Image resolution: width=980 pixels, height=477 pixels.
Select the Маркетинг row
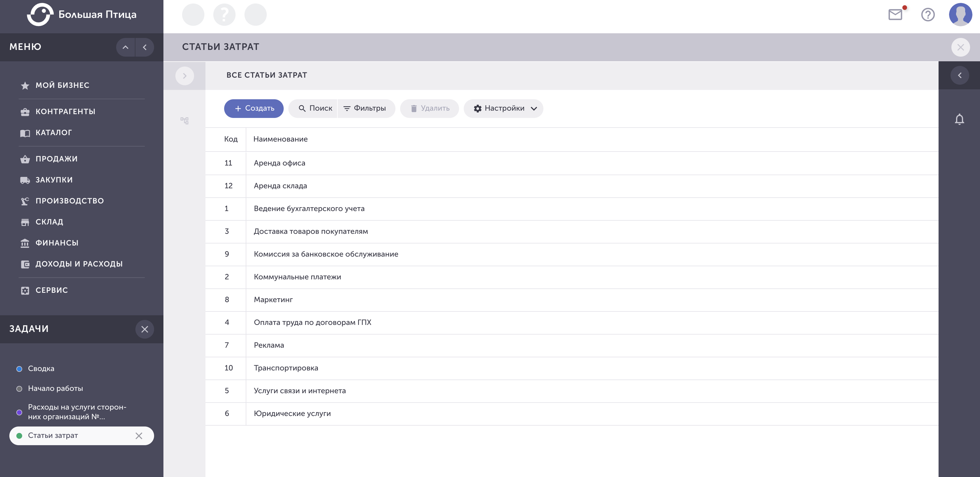[572, 300]
